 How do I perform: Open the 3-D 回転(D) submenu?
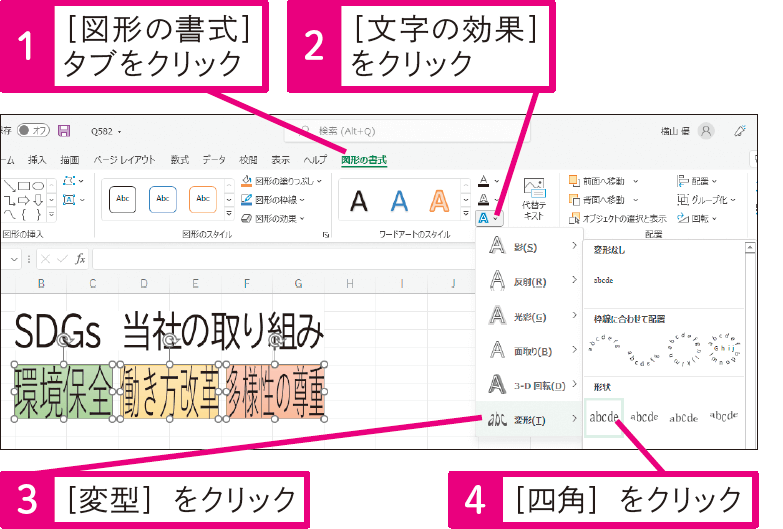(530, 385)
